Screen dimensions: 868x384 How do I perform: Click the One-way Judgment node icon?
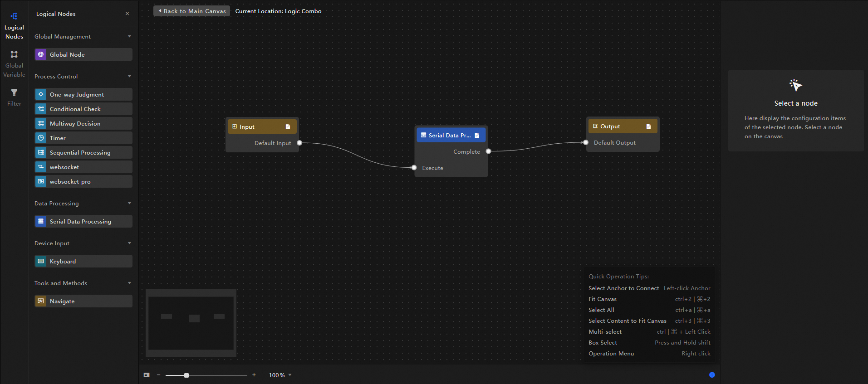tap(41, 94)
